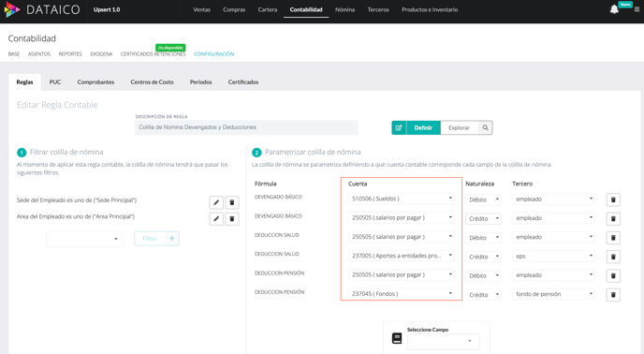The width and height of the screenshot is (644, 354).
Task: Switch to the Comprobantes tab
Action: pos(95,82)
